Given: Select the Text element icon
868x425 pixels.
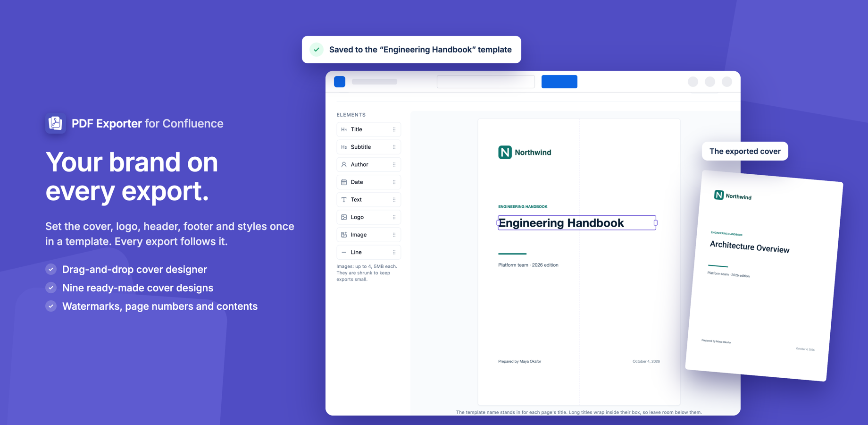Looking at the screenshot, I should [344, 200].
